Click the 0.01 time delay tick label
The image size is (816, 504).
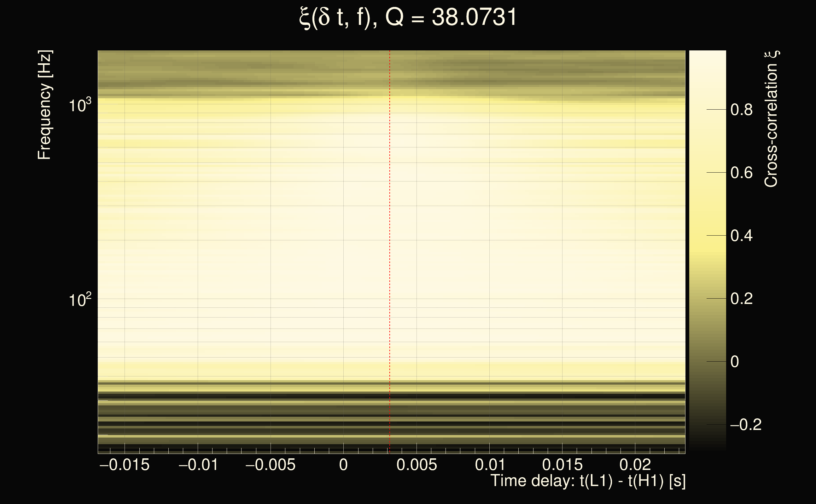(x=489, y=465)
